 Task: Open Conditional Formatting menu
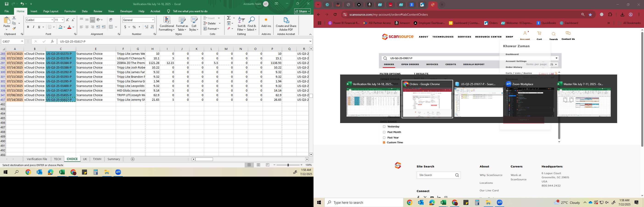(x=167, y=24)
